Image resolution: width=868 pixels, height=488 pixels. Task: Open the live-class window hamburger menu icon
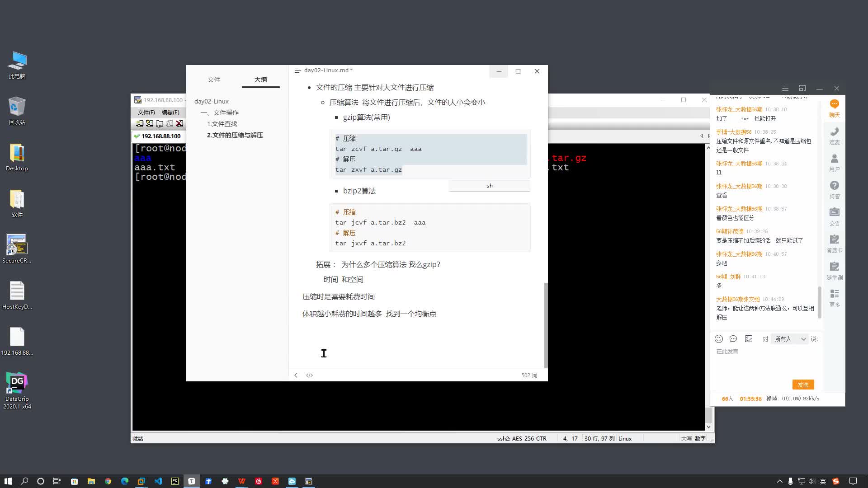[785, 88]
